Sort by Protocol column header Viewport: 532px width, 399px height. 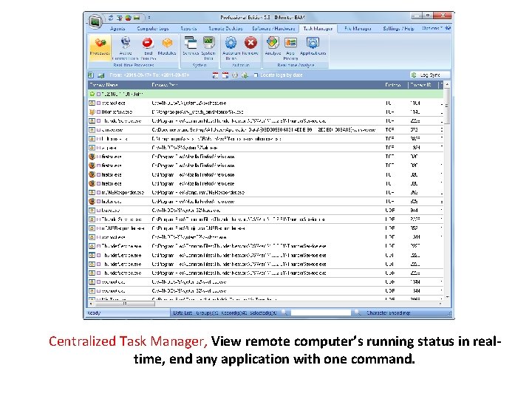[x=395, y=85]
